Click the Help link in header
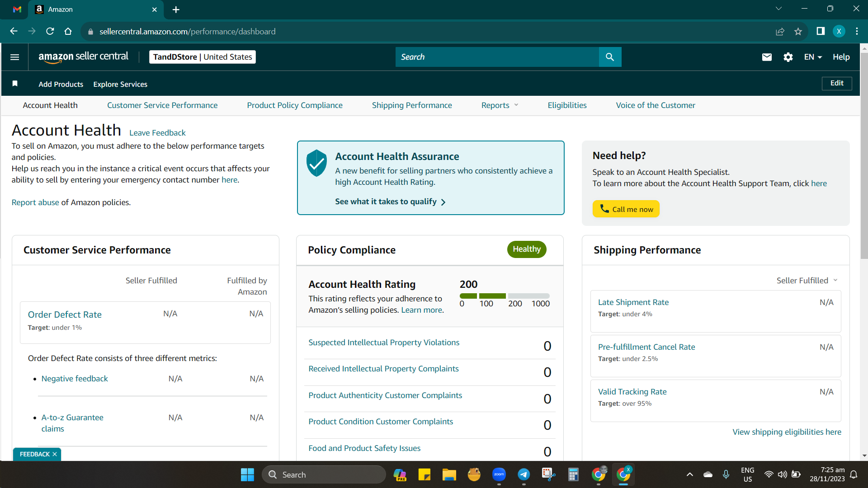 pos(841,57)
